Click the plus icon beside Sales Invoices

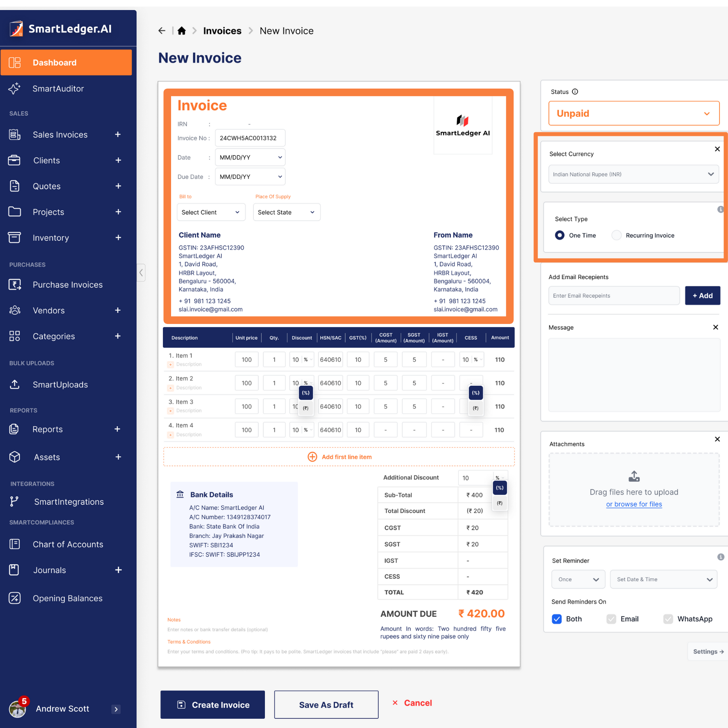[118, 135]
